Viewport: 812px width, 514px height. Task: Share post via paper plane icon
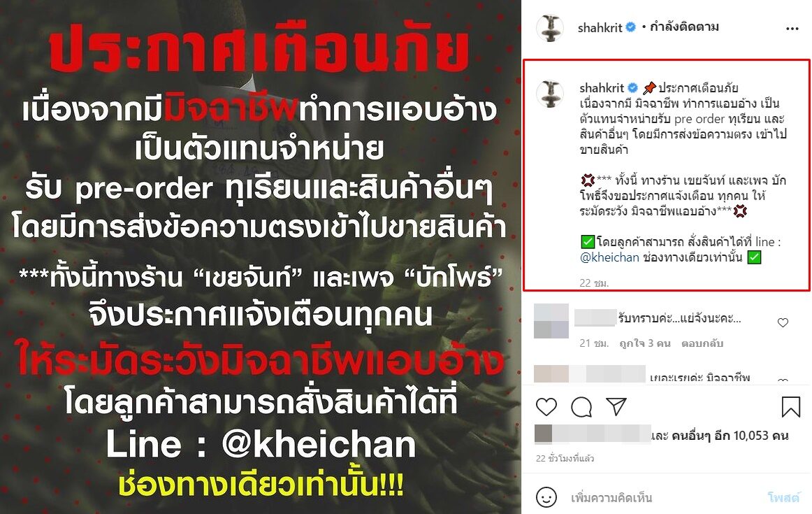[x=616, y=407]
